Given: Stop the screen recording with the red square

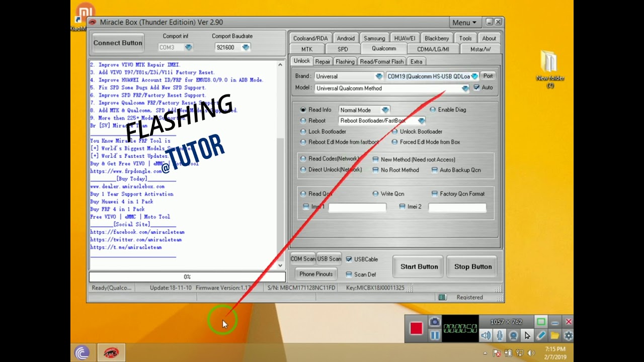Looking at the screenshot, I should click(416, 328).
